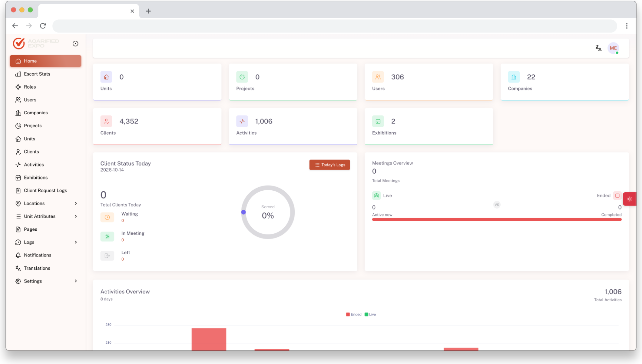Click the Left exit status icon
Screen dimensions: 642x364
pos(107,256)
